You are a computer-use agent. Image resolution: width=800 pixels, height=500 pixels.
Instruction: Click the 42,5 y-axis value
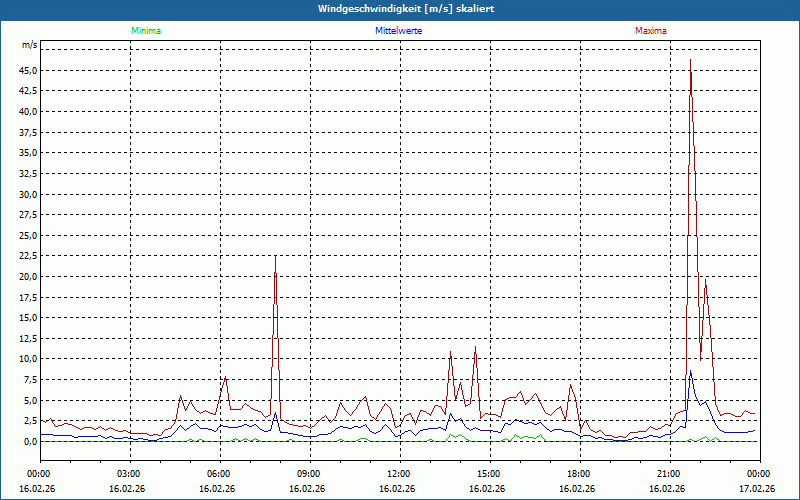coord(28,91)
